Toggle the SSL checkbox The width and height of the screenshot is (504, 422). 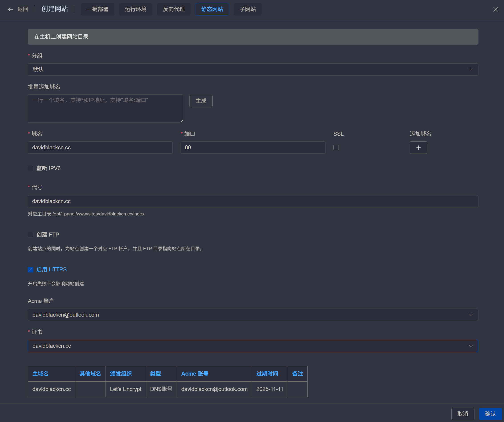[x=336, y=148]
